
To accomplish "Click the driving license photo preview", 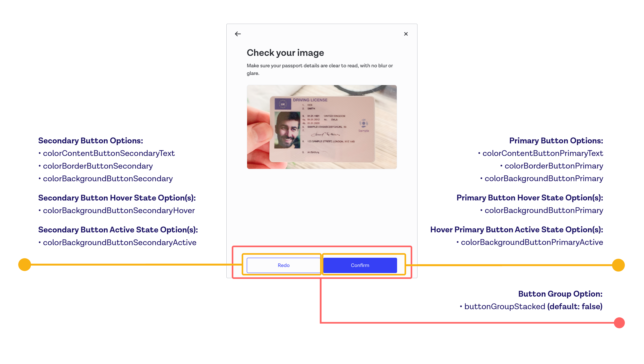I will 322,127.
